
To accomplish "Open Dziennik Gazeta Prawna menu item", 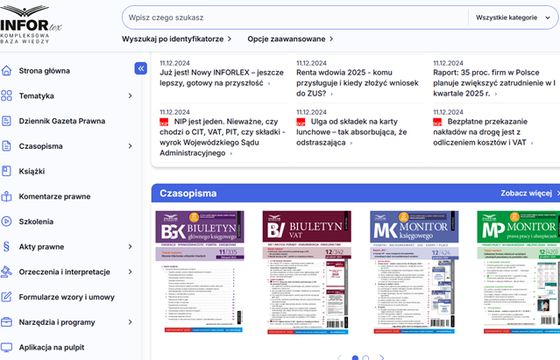I will [x=62, y=121].
